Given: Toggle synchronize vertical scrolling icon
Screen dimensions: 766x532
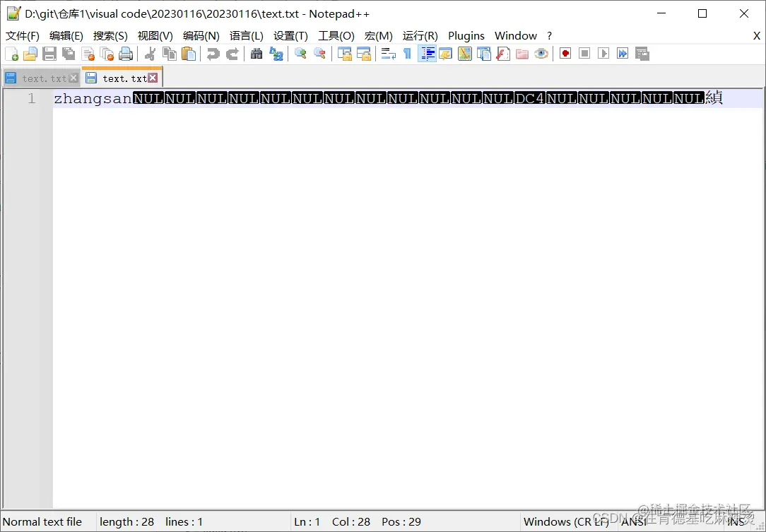Looking at the screenshot, I should (x=344, y=54).
